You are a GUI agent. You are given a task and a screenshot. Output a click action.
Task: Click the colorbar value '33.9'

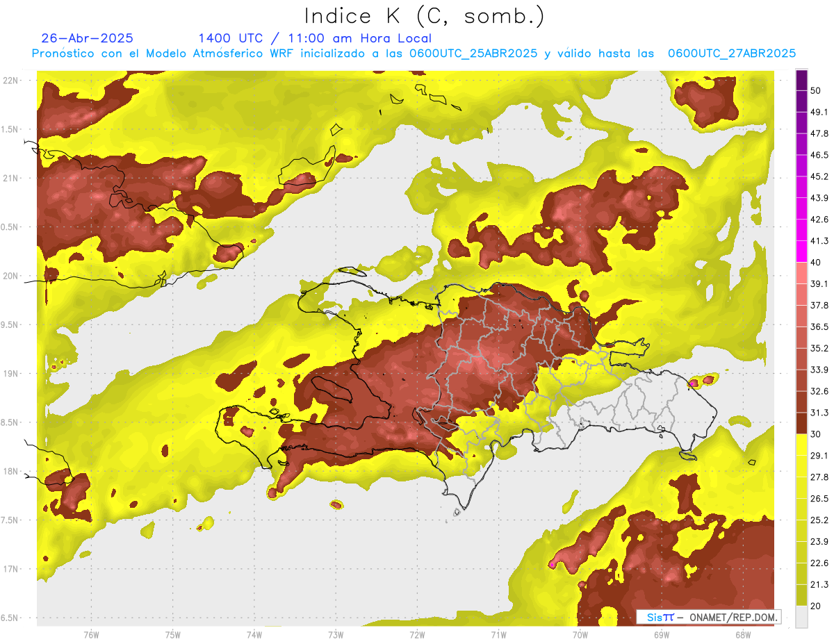pyautogui.click(x=819, y=370)
